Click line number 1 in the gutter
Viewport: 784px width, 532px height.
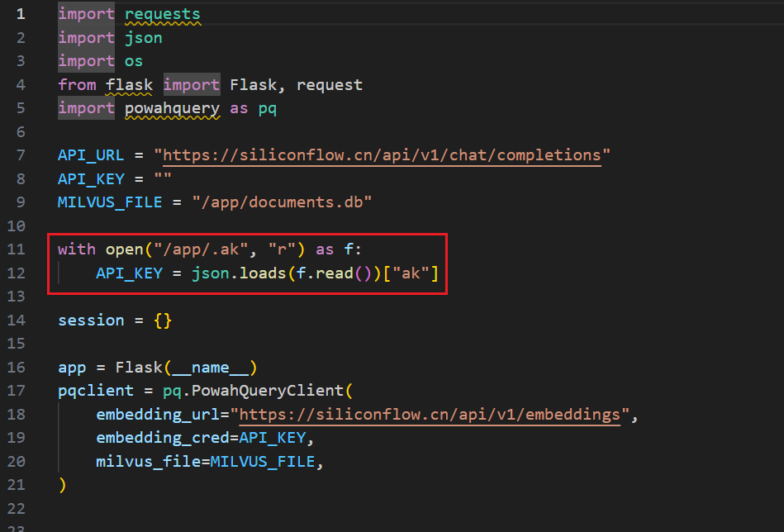point(20,14)
